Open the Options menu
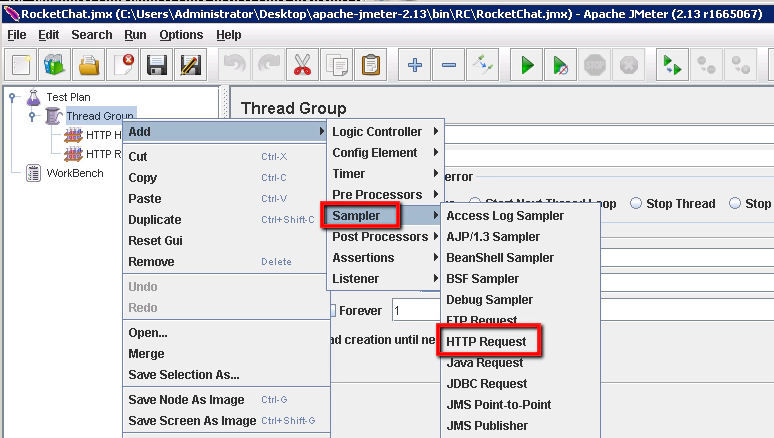The width and height of the screenshot is (774, 438). [x=181, y=35]
